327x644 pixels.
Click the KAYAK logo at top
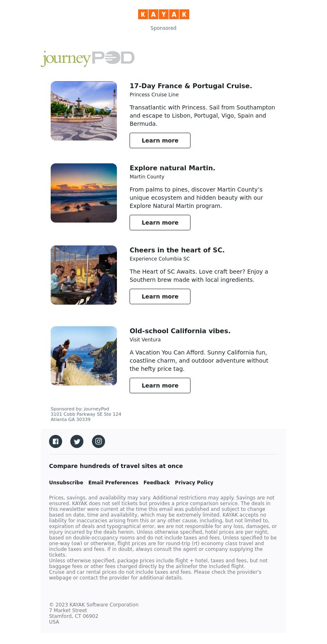[x=163, y=14]
